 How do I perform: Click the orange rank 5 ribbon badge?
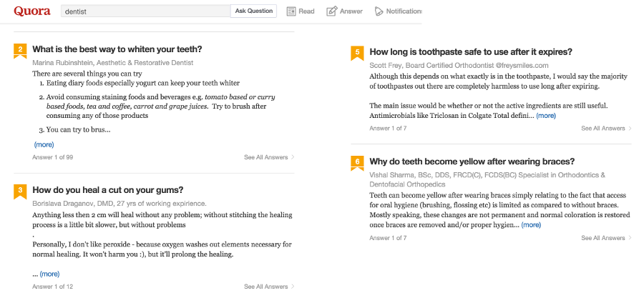357,54
